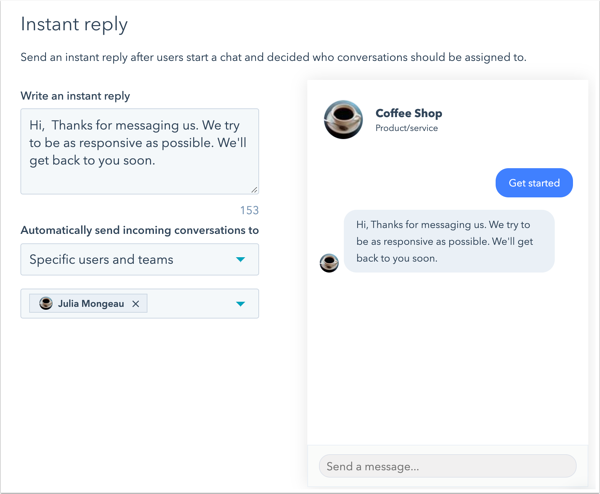Remove Julia Mongeau from assigned users
Viewport: 600px width, 494px height.
pos(136,304)
